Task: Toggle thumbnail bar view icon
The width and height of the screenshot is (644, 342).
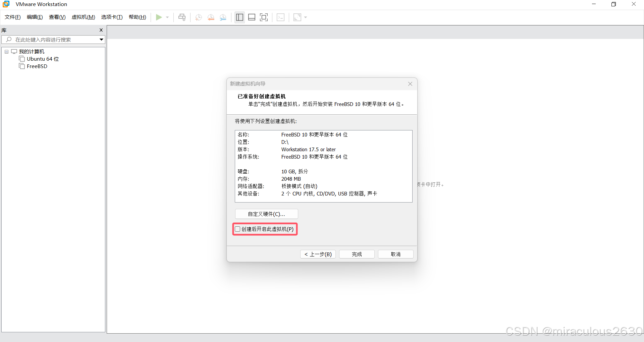Action: [252, 17]
